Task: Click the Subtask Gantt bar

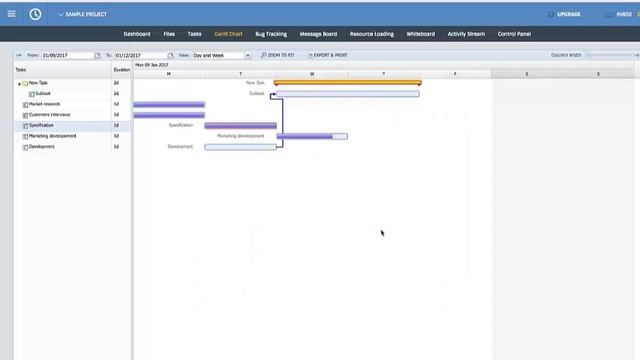Action: click(x=348, y=94)
